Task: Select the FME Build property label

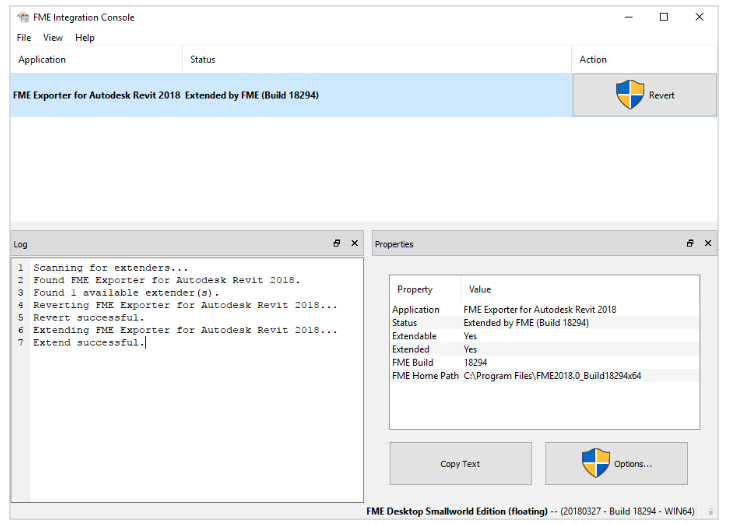Action: click(413, 362)
